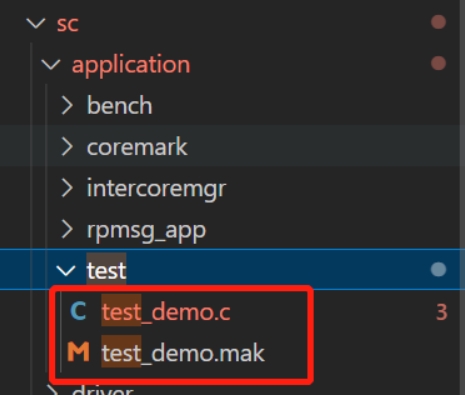Collapse the test folder chevron
Screen dimensions: 465x396
pyautogui.click(x=66, y=270)
